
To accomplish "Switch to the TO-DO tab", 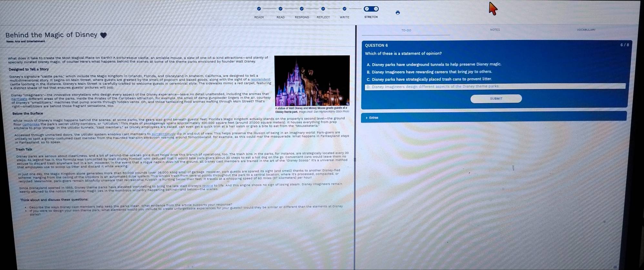I will tap(406, 30).
